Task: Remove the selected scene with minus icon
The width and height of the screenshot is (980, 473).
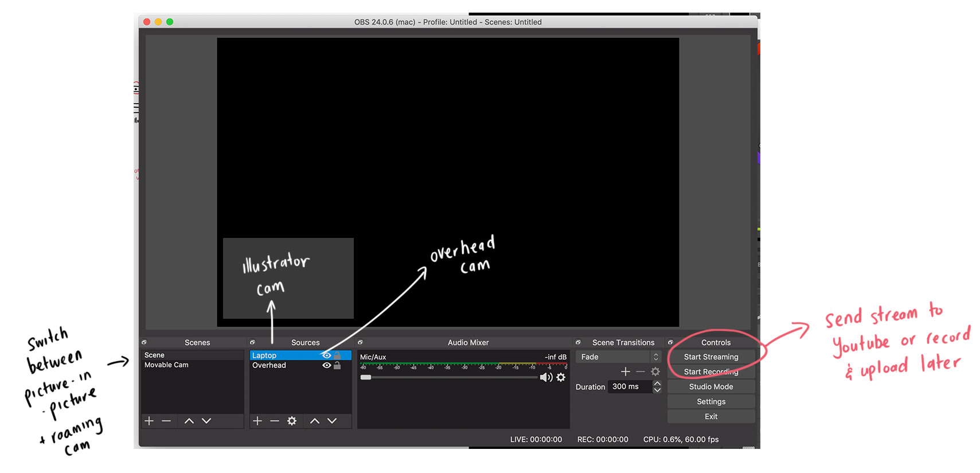Action: pyautogui.click(x=166, y=421)
